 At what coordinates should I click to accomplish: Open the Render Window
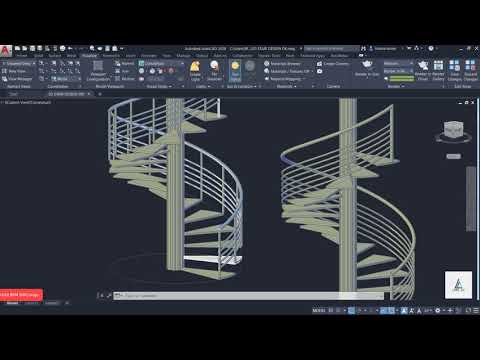coord(423,71)
